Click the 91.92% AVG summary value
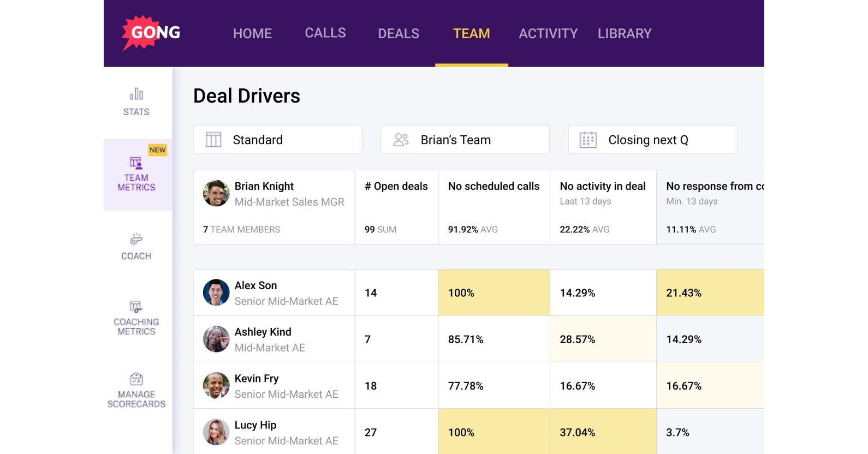Viewport: 868px width, 454px height. click(x=473, y=230)
